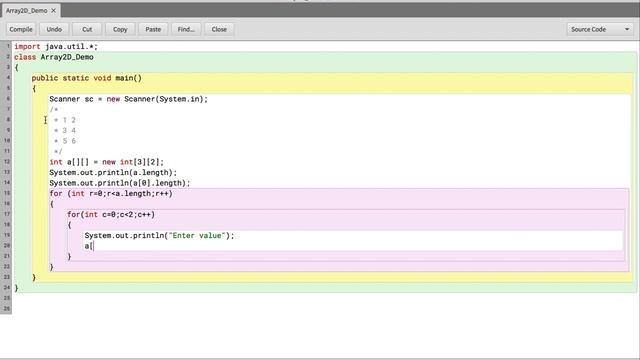Paste from the clipboard
The image size is (640, 360).
[x=153, y=29]
